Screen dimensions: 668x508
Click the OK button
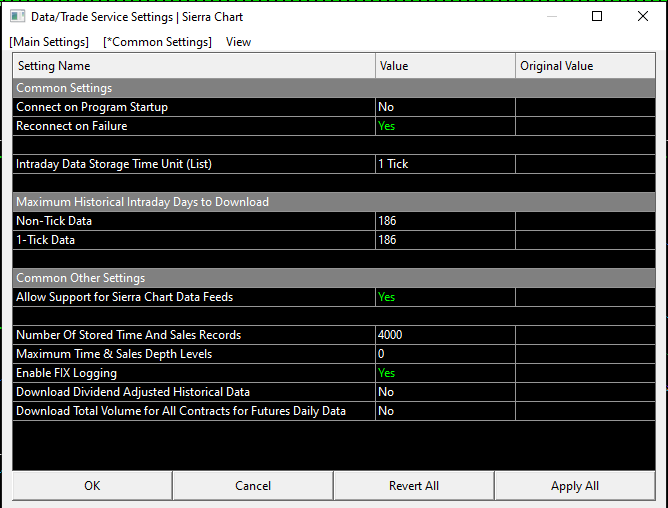coord(92,485)
